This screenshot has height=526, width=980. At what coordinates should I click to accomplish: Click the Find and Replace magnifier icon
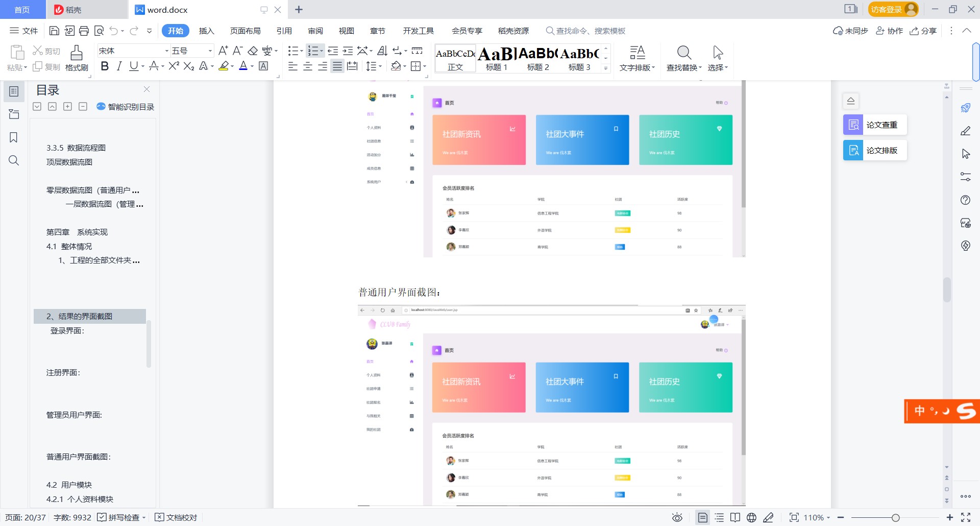[683, 53]
